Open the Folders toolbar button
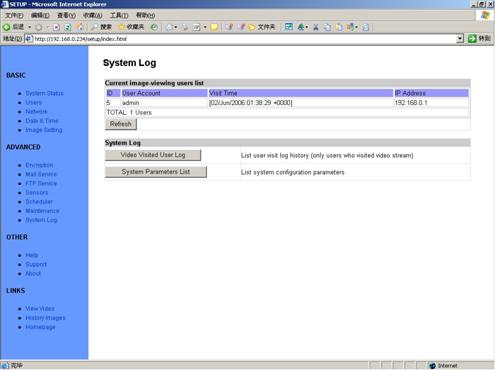This screenshot has height=370, width=495. click(x=262, y=27)
